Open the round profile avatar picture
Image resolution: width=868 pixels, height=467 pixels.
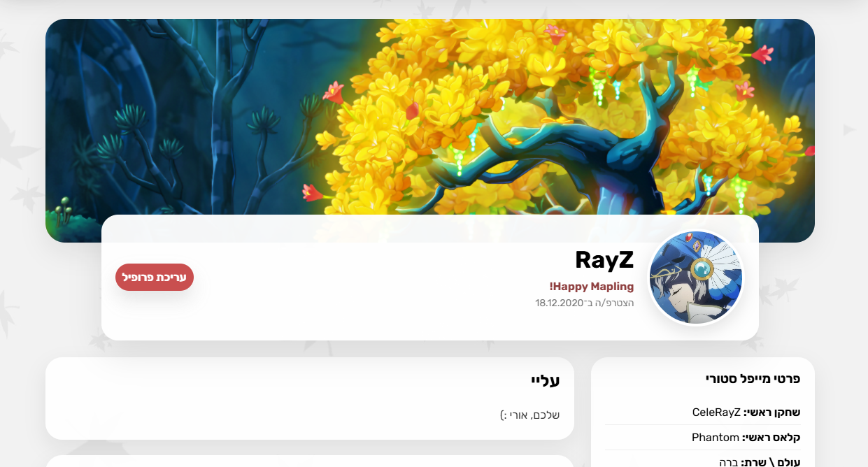pyautogui.click(x=696, y=278)
